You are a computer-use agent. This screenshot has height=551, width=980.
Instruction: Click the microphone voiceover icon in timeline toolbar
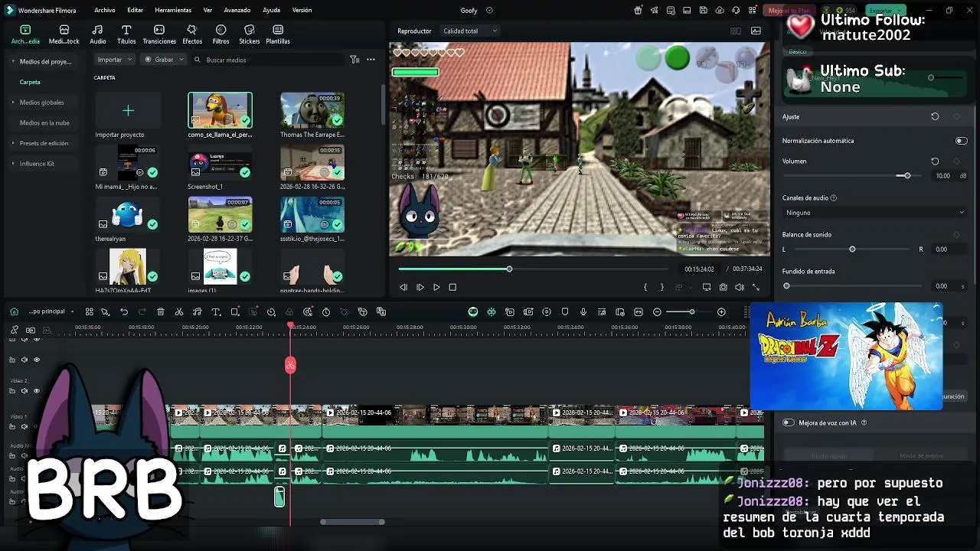583,311
